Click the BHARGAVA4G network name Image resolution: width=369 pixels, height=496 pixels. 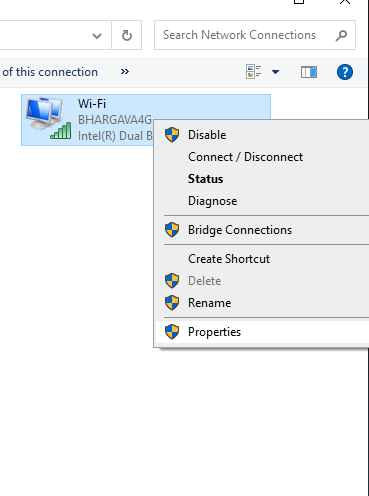point(115,120)
